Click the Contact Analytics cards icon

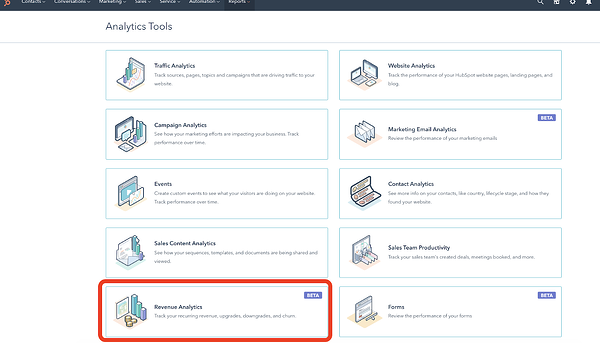[365, 193]
